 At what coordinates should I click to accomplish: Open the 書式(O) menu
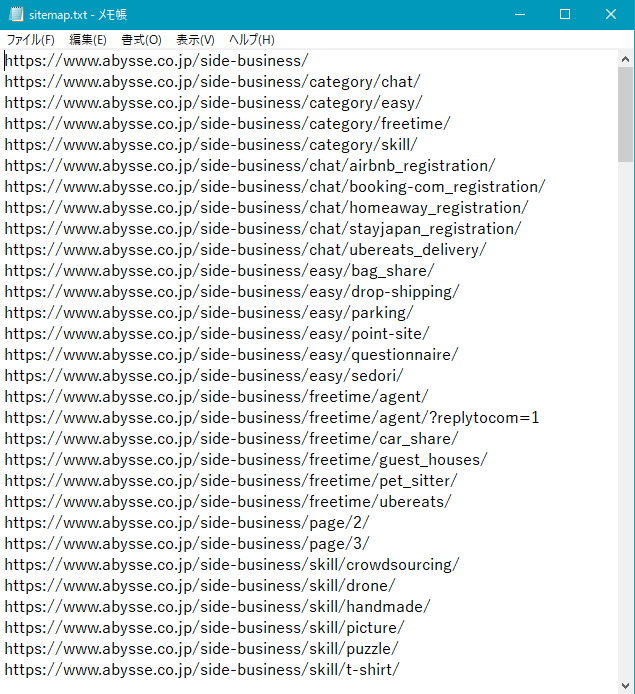pos(141,40)
